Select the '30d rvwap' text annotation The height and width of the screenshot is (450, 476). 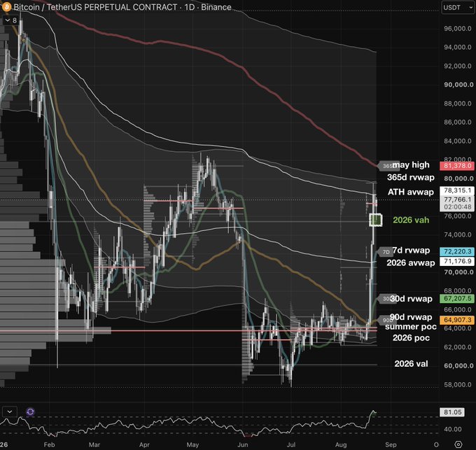[411, 299]
